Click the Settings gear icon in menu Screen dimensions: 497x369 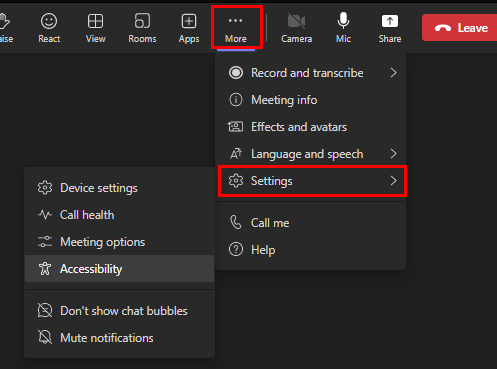tap(236, 181)
